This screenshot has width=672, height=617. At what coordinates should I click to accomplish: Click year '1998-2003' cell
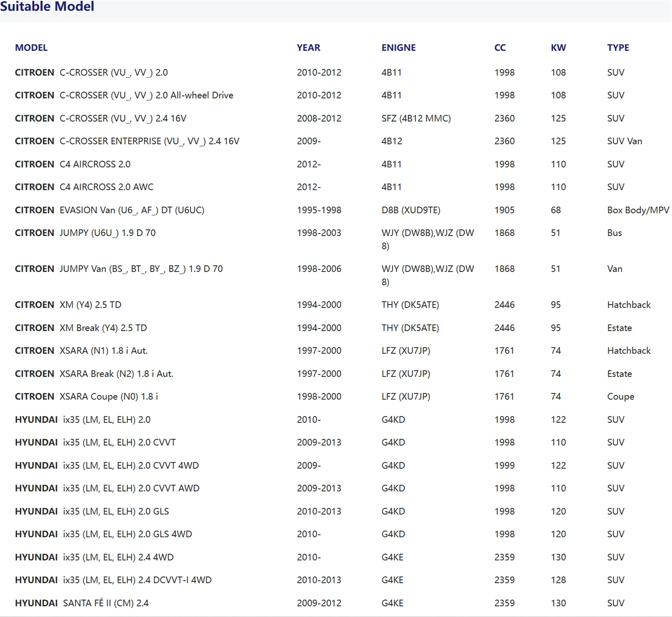pos(319,233)
